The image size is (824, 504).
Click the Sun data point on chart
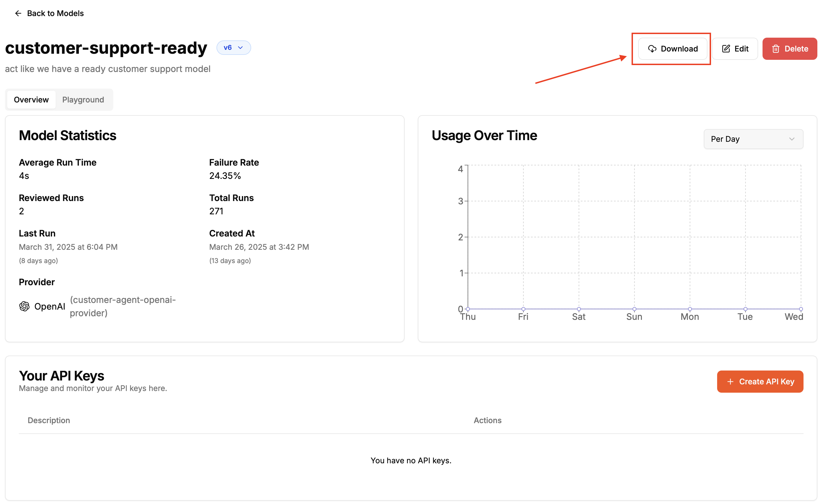tap(634, 309)
